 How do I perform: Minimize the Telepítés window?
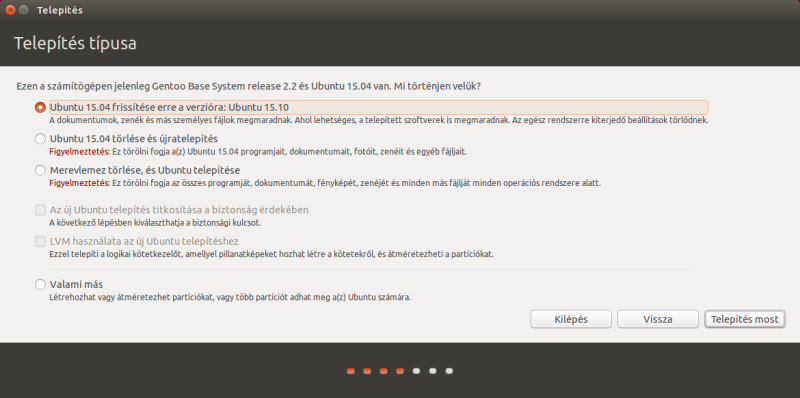[23, 10]
